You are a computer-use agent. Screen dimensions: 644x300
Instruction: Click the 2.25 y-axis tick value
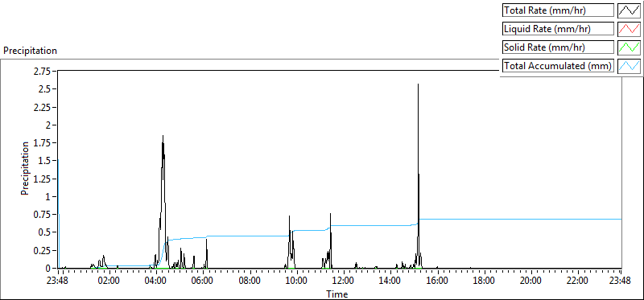pos(43,107)
